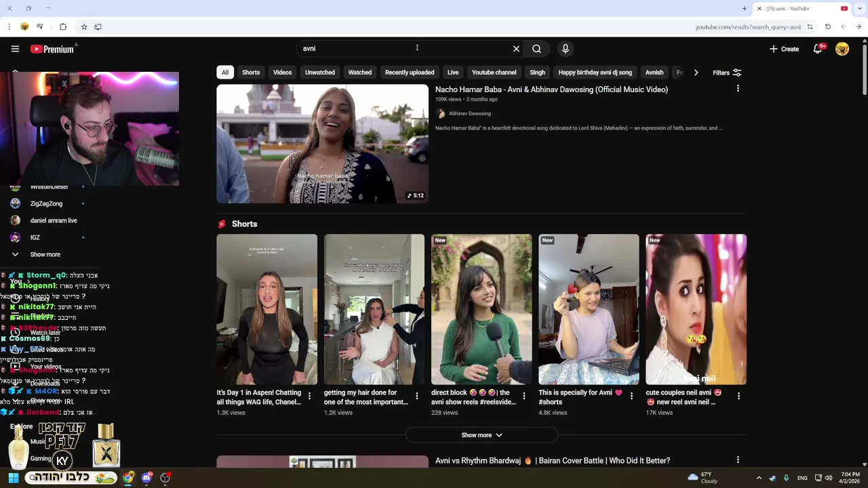This screenshot has height=488, width=868.
Task: Play the Aspen WAG life short thumbnail
Action: point(267,310)
